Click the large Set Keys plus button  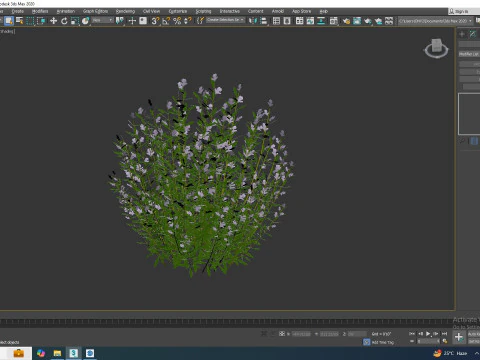[x=459, y=337]
